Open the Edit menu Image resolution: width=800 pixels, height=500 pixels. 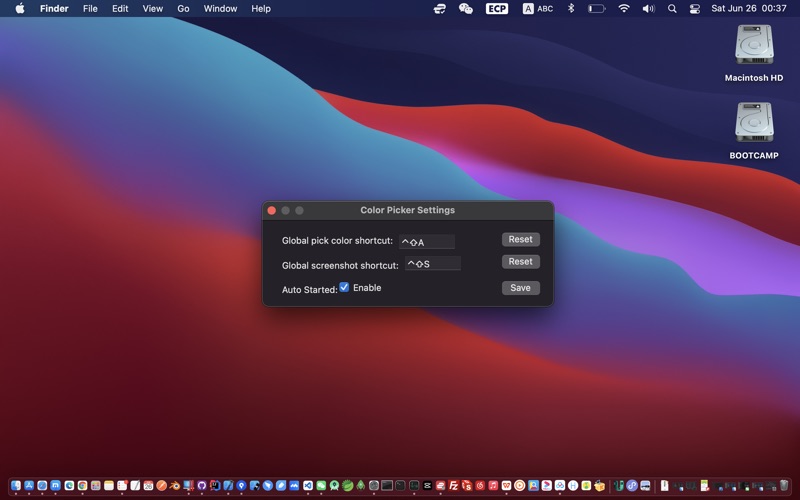coord(120,9)
